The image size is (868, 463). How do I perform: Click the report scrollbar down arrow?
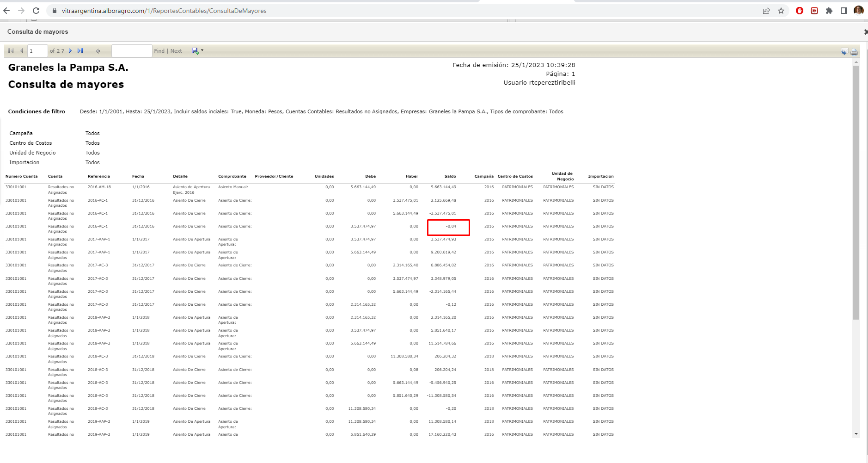856,434
